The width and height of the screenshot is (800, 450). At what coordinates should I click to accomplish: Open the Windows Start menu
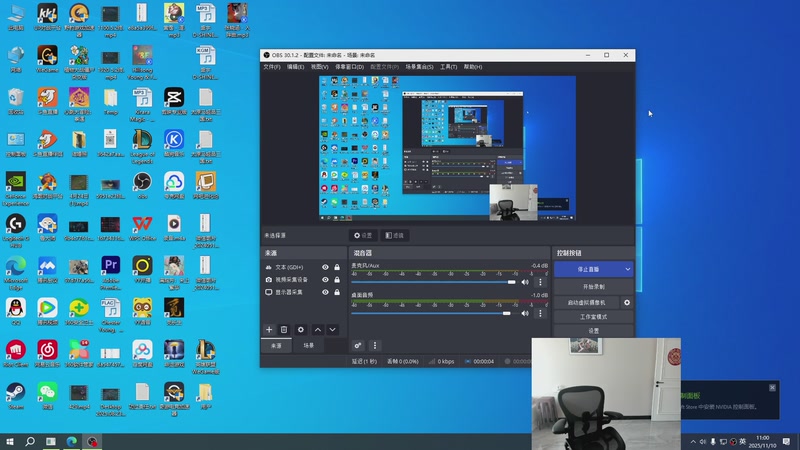click(x=10, y=441)
